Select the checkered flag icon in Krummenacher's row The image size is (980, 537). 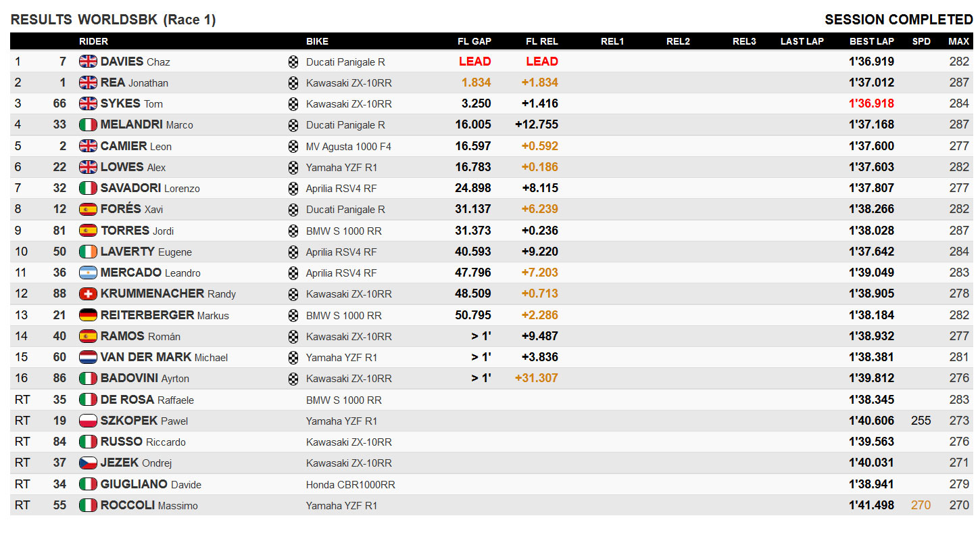coord(293,294)
